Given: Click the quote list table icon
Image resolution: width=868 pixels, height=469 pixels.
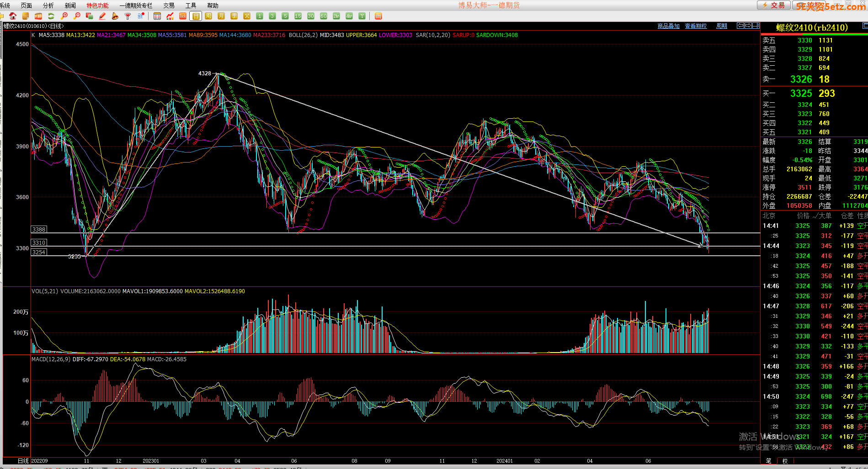Looking at the screenshot, I should coord(157,16).
